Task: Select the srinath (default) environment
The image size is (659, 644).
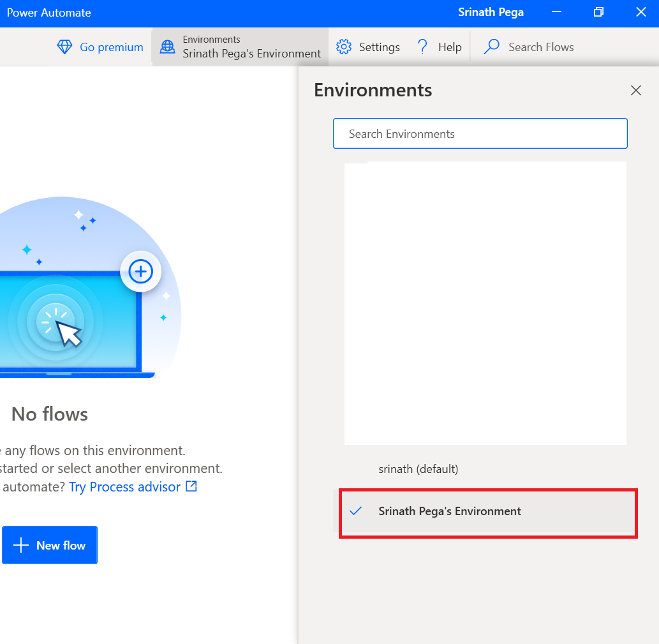Action: pyautogui.click(x=418, y=469)
